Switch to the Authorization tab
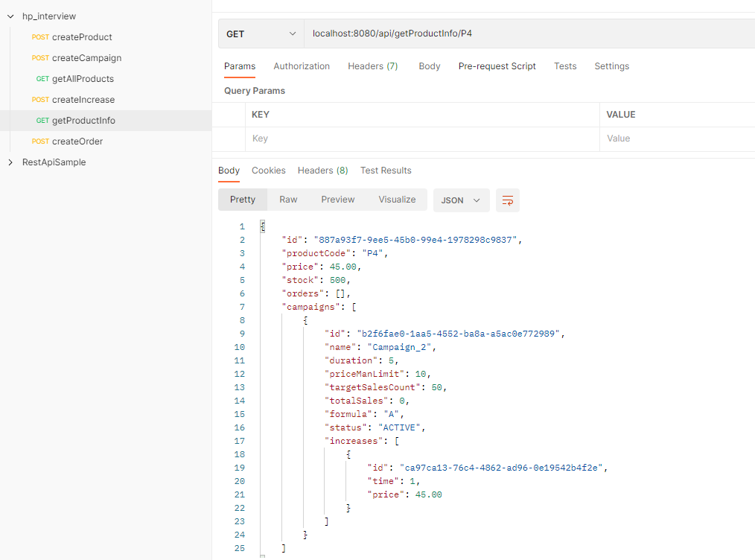This screenshot has height=560, width=755. click(x=302, y=66)
